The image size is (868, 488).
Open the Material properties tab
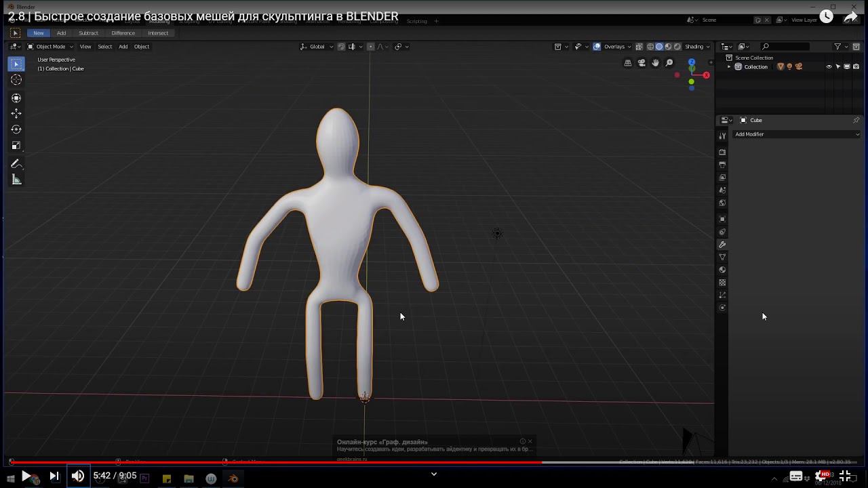coord(722,270)
